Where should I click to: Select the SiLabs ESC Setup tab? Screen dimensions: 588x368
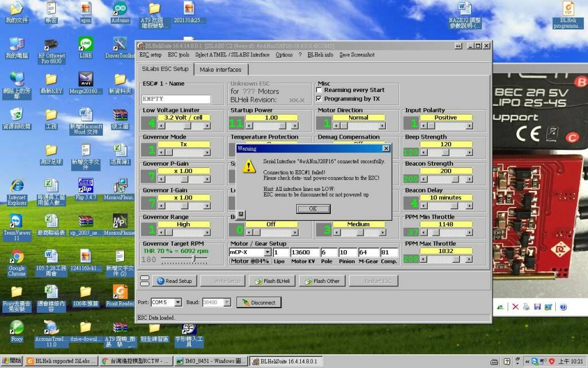(x=165, y=69)
